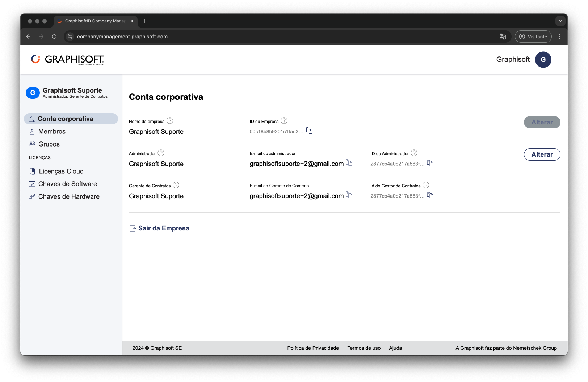Open the G user avatar menu
588x382 pixels.
pos(543,60)
